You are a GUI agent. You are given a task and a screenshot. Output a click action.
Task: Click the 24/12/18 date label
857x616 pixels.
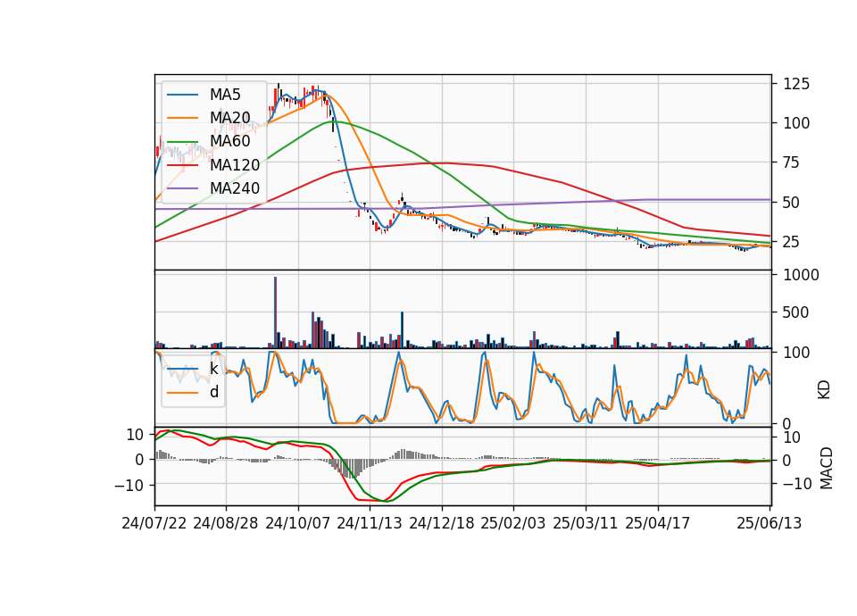point(442,523)
